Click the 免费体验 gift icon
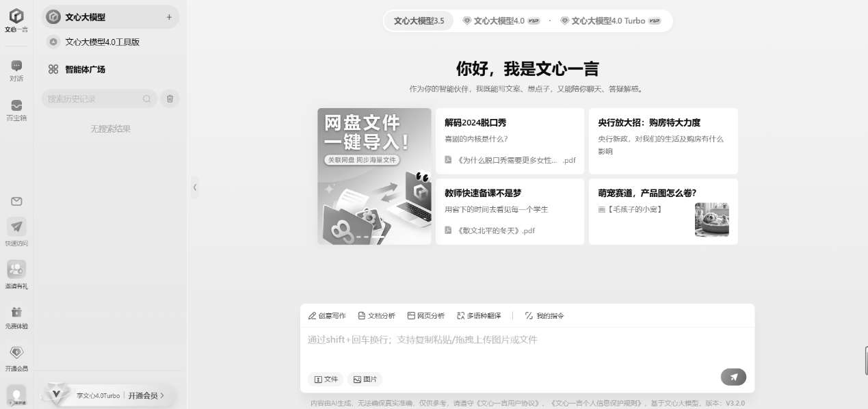Image resolution: width=868 pixels, height=409 pixels. 16,312
